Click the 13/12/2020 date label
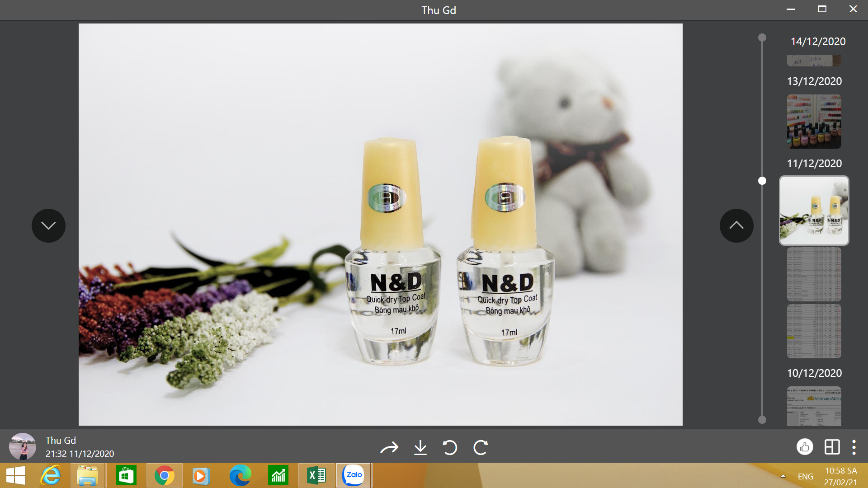 814,81
